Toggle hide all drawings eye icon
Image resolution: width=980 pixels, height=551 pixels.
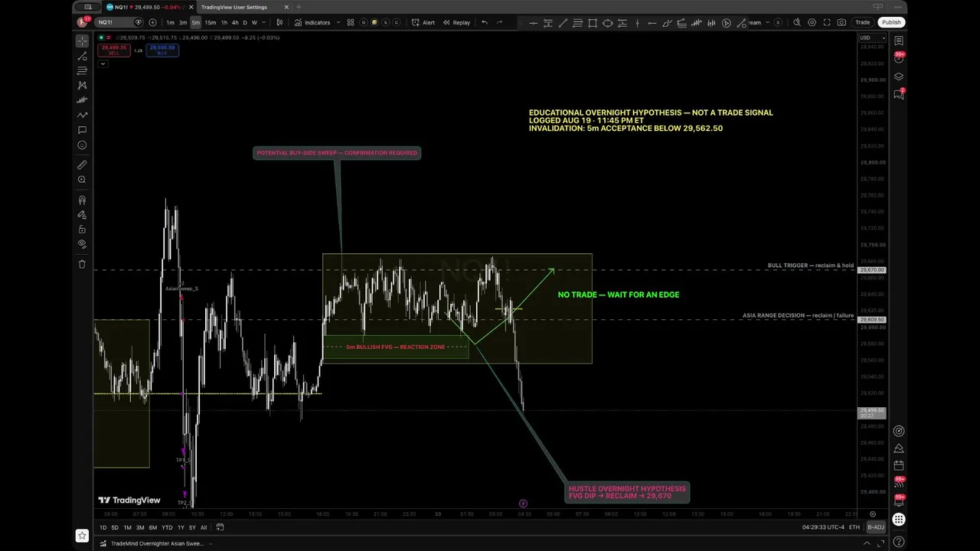82,243
